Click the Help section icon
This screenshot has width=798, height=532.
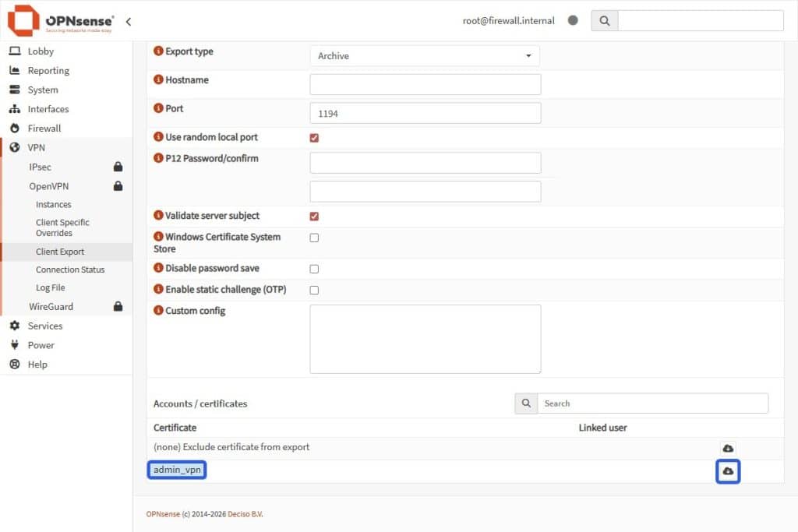13,364
